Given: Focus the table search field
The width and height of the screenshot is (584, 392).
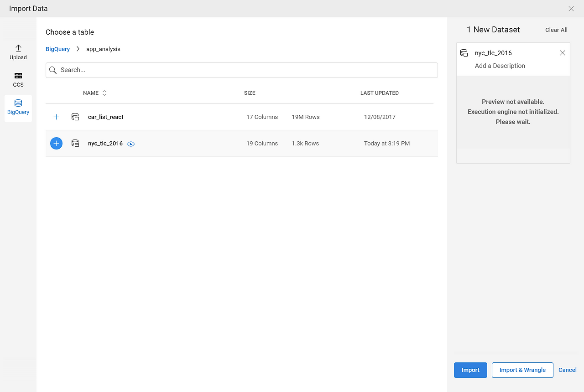Looking at the screenshot, I should point(246,70).
